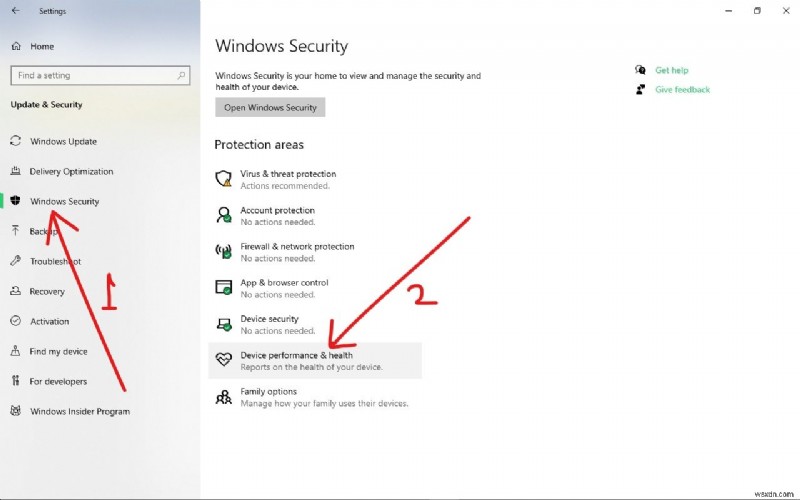Click the Device security icon
This screenshot has height=500, width=800.
pyautogui.click(x=224, y=324)
